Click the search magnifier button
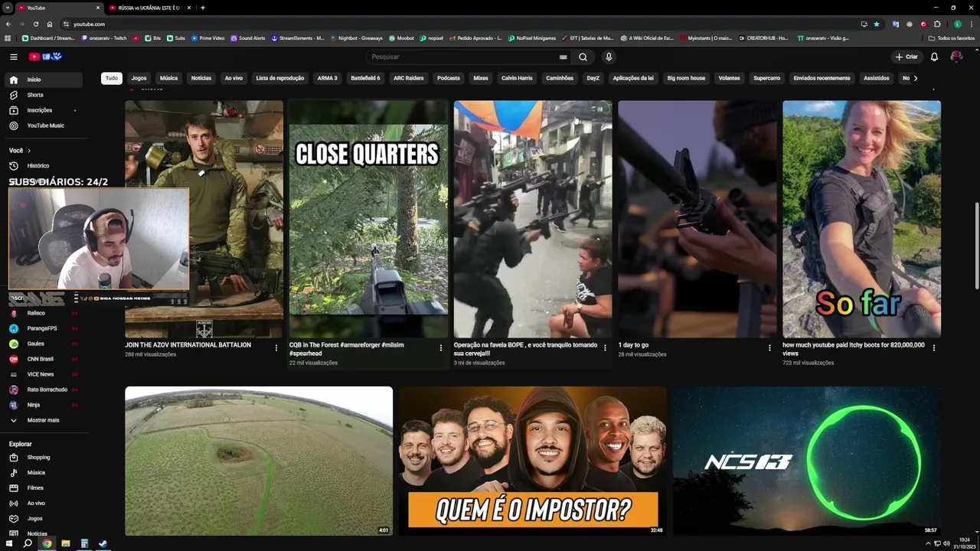The width and height of the screenshot is (980, 551). click(x=583, y=57)
